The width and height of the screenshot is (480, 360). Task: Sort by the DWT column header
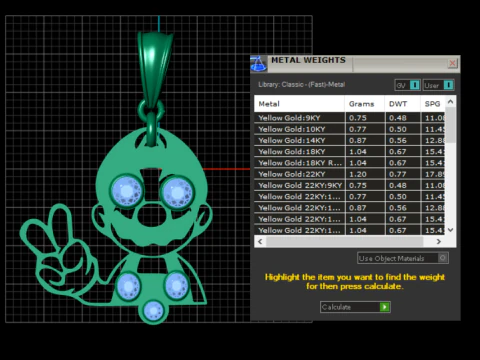coord(402,104)
